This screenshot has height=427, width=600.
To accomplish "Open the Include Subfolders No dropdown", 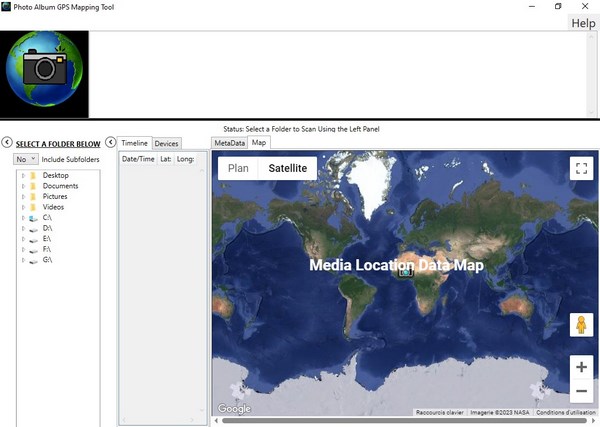I will [26, 159].
